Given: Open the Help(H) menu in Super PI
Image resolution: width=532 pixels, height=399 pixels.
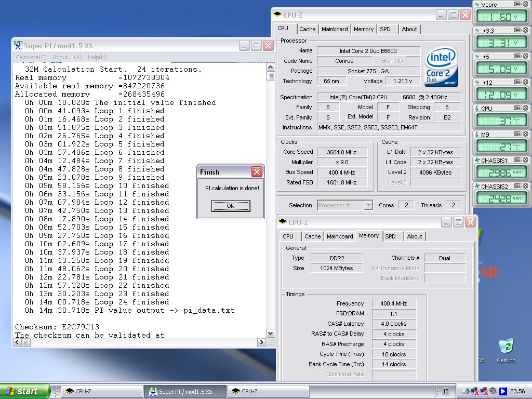Looking at the screenshot, I should (x=97, y=57).
